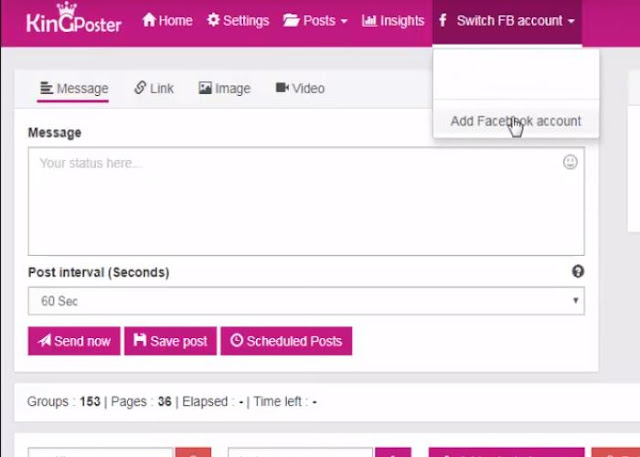Open the Home page in the navbar
The width and height of the screenshot is (640, 457).
(167, 20)
